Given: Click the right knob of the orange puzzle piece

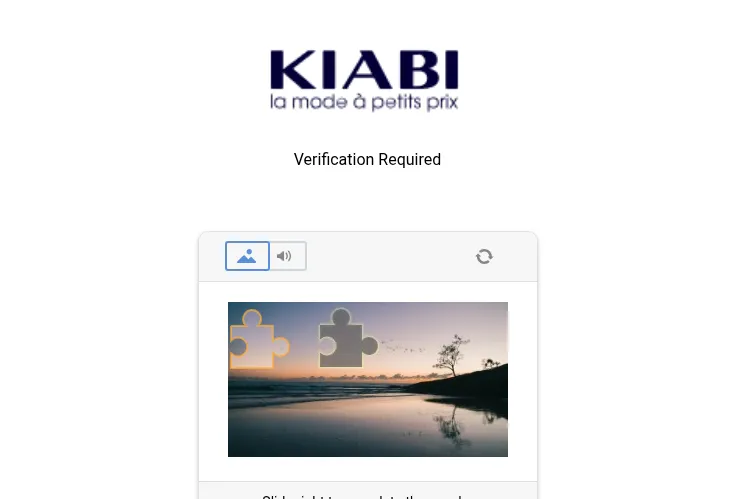Looking at the screenshot, I should click(281, 347).
